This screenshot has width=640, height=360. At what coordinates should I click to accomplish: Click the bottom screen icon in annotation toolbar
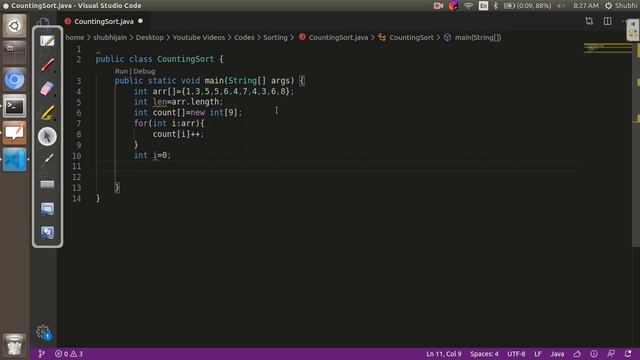coord(47,233)
